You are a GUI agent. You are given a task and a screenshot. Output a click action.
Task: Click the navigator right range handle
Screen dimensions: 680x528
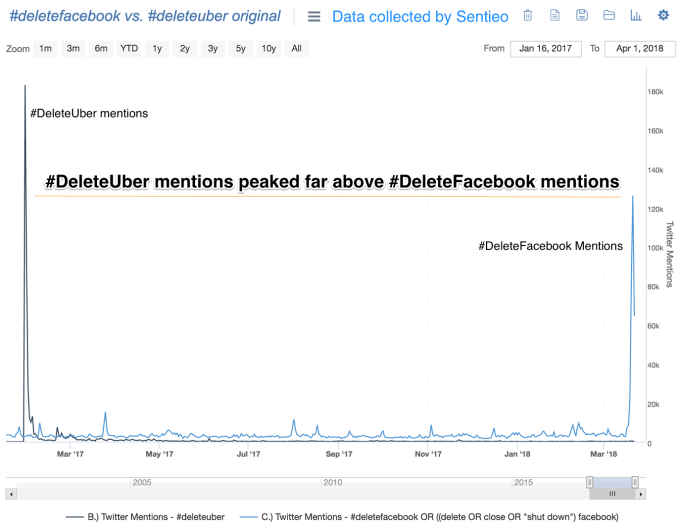click(635, 482)
